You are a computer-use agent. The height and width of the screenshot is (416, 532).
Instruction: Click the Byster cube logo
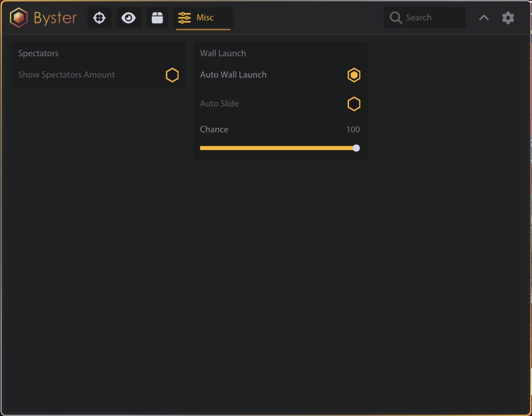point(19,18)
